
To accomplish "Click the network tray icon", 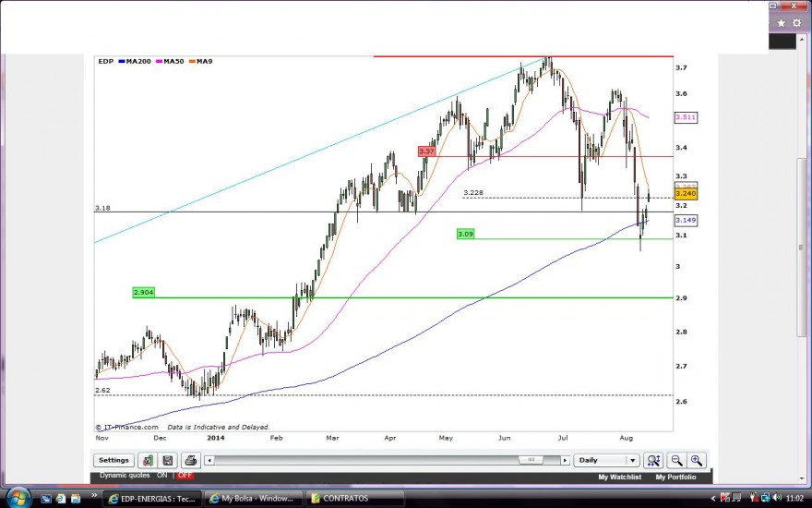I will (x=765, y=498).
